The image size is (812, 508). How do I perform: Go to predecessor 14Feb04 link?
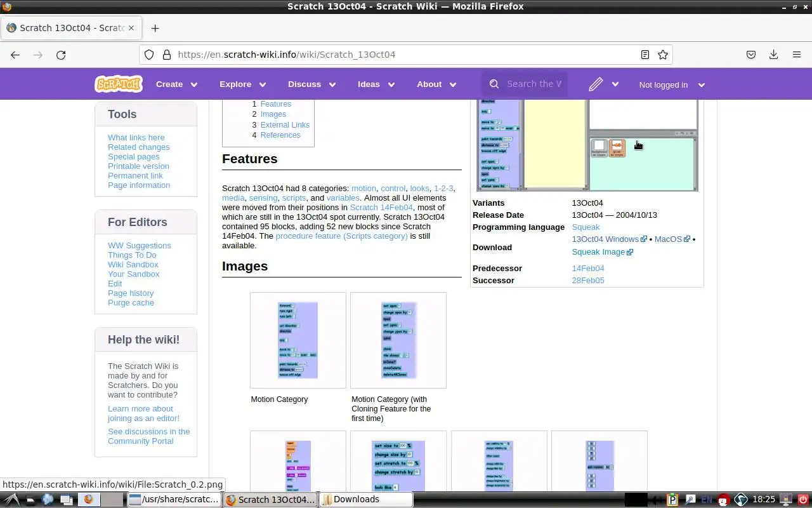pos(588,269)
